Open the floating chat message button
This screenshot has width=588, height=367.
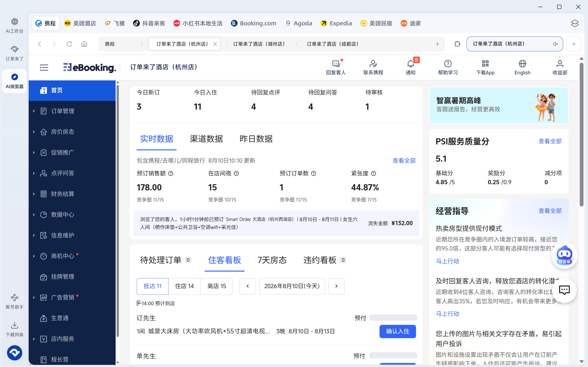pyautogui.click(x=564, y=290)
